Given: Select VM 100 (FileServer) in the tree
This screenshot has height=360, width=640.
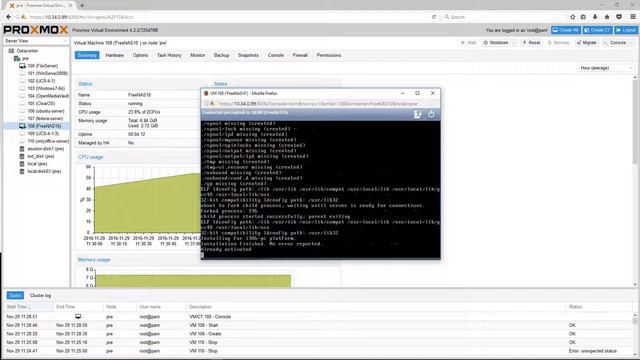Looking at the screenshot, I should click(x=43, y=66).
